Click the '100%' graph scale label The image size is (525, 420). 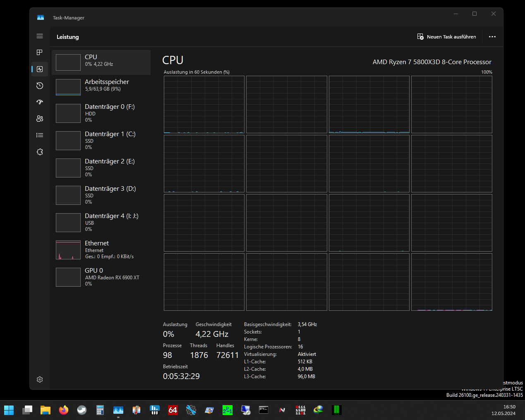pos(487,72)
